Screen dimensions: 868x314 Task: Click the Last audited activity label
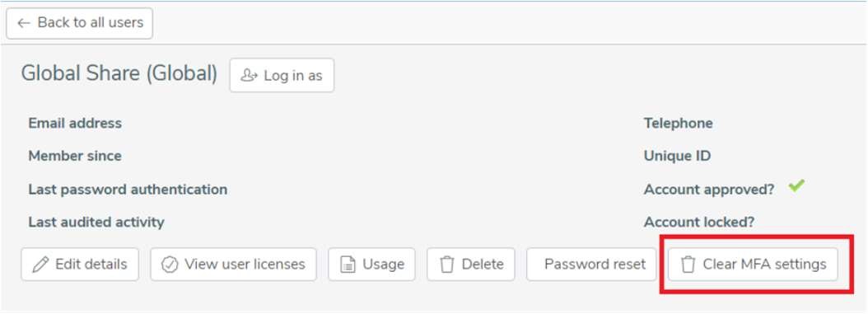pos(96,223)
